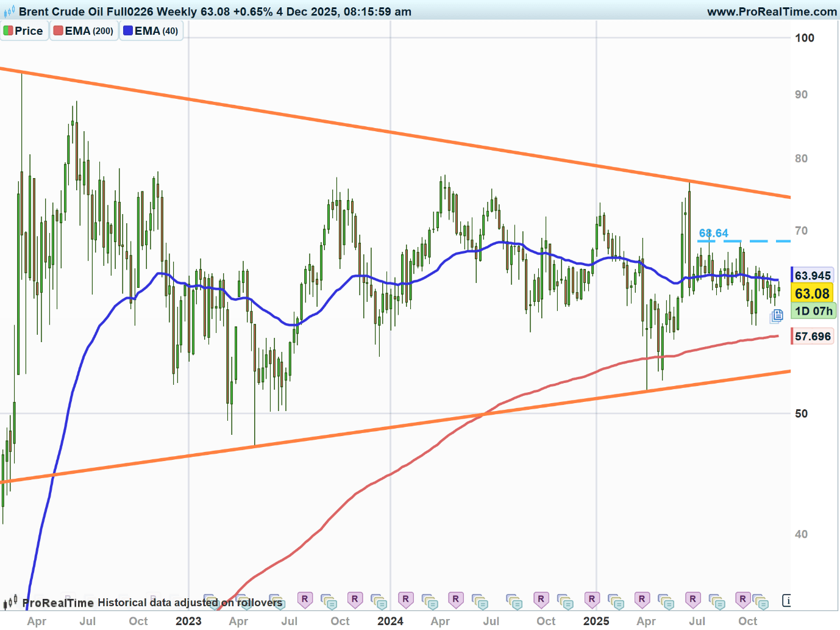Click the green 1D 07h countdown label

coord(813,311)
